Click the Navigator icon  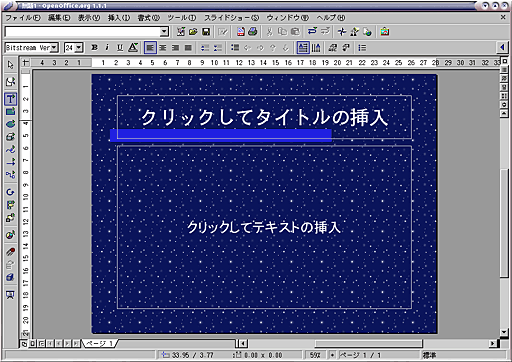pyautogui.click(x=342, y=32)
